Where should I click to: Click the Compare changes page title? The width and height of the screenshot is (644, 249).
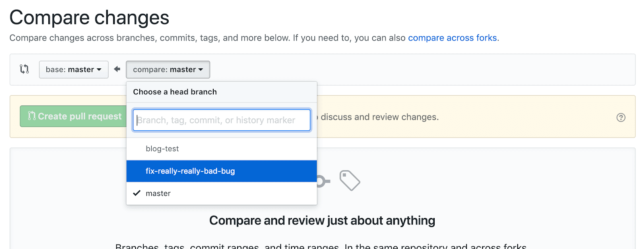pyautogui.click(x=89, y=18)
